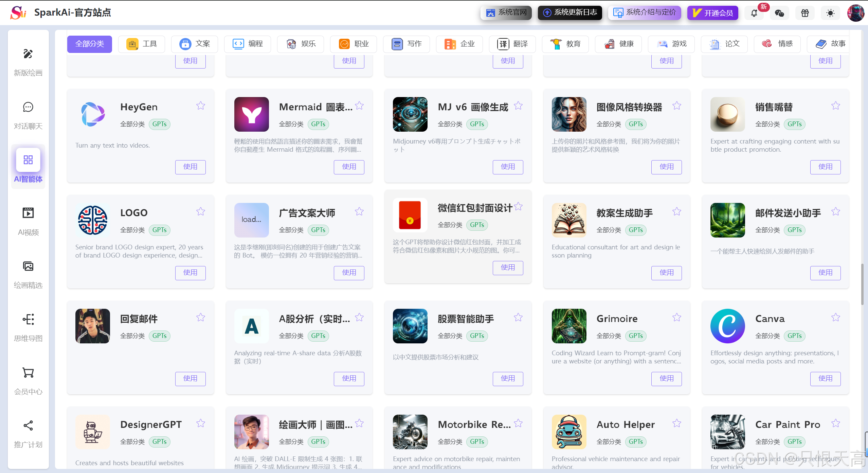868x473 pixels.
Task: Open 系统更新日志 from header
Action: [x=570, y=13]
